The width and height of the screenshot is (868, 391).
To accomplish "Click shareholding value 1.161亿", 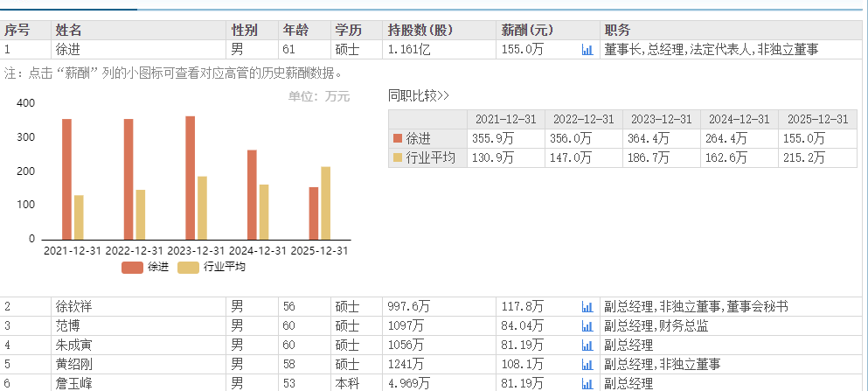I will click(x=409, y=50).
